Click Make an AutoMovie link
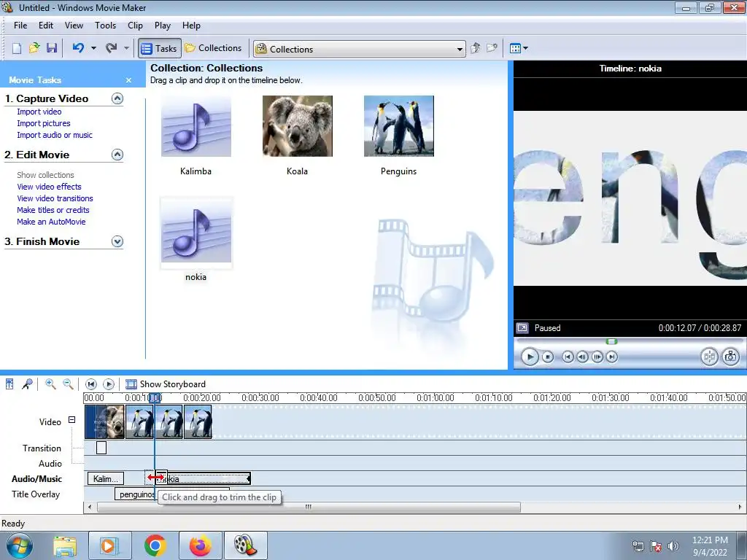747x560 pixels. point(51,222)
